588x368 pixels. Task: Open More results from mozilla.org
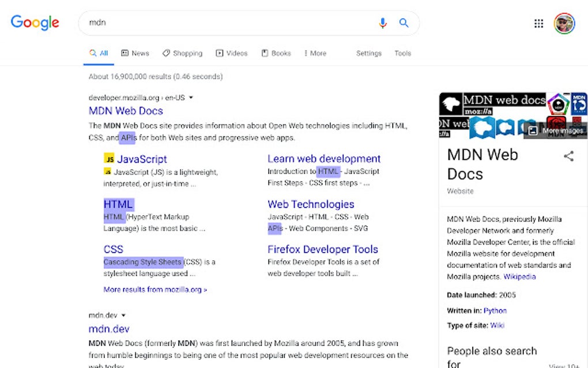[x=155, y=289]
